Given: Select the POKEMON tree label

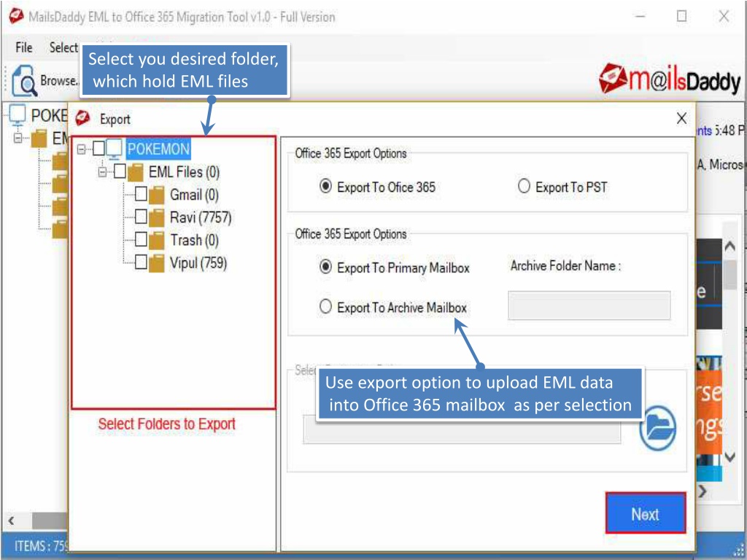Looking at the screenshot, I should (158, 149).
